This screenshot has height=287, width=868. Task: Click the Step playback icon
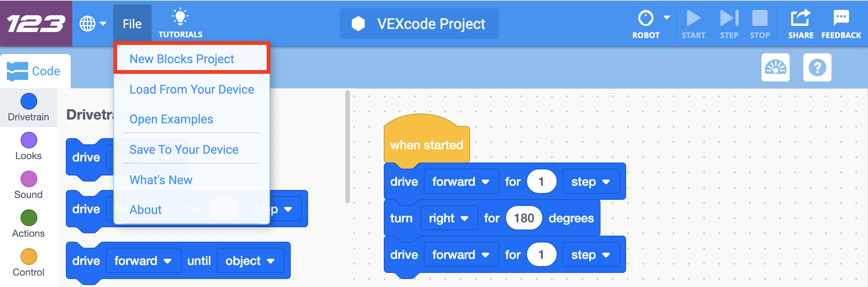729,18
